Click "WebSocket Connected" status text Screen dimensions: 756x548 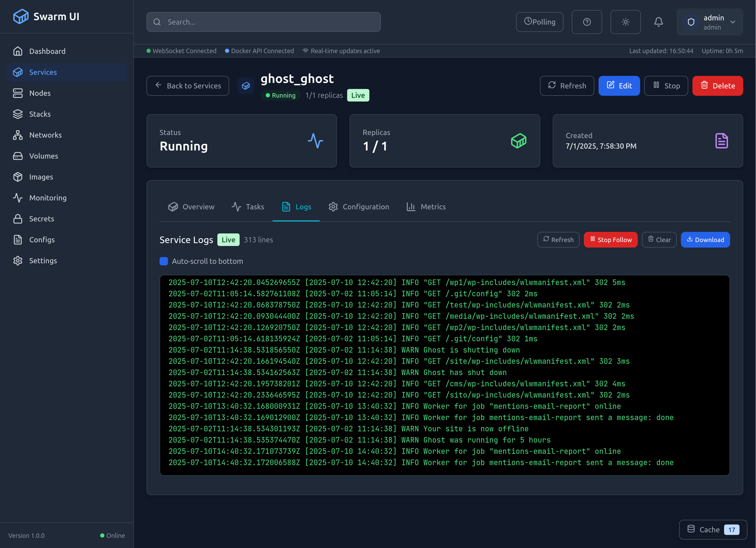[184, 51]
